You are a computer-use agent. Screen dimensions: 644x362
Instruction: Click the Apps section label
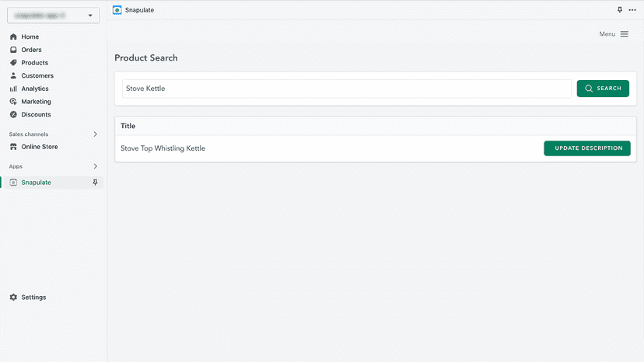pyautogui.click(x=16, y=166)
